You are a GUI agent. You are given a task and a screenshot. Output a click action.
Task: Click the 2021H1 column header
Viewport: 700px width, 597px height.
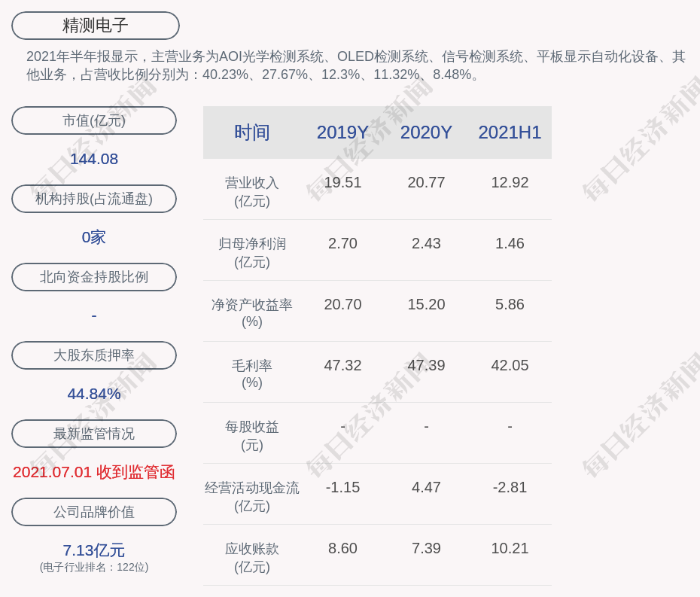coord(510,132)
